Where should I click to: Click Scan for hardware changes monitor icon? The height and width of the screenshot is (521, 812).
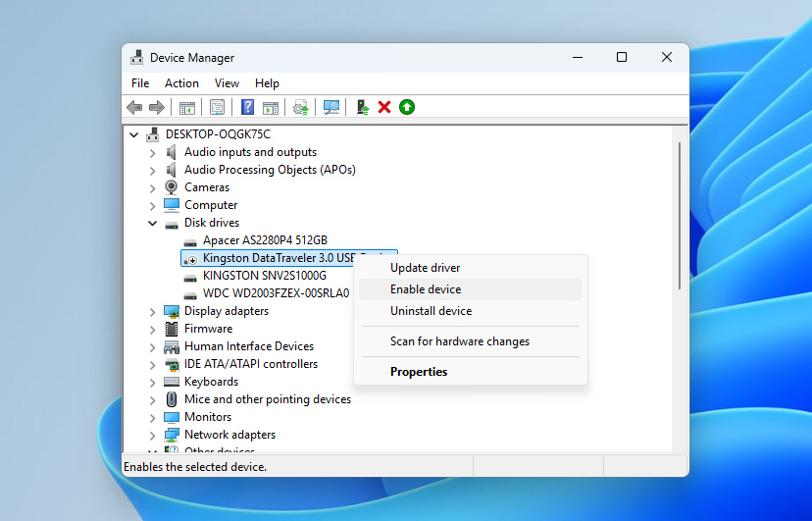(x=330, y=107)
